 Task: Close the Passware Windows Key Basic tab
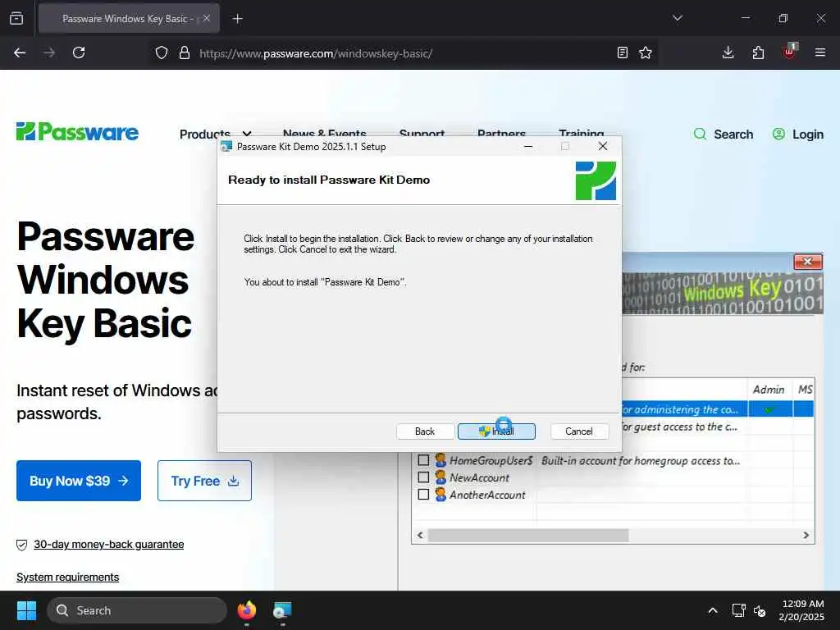coord(207,18)
